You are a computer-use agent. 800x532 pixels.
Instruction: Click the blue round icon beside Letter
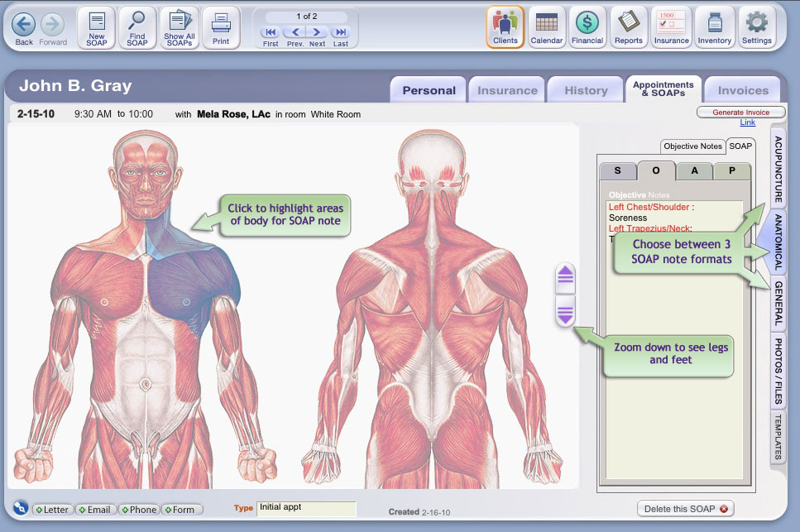(21, 507)
